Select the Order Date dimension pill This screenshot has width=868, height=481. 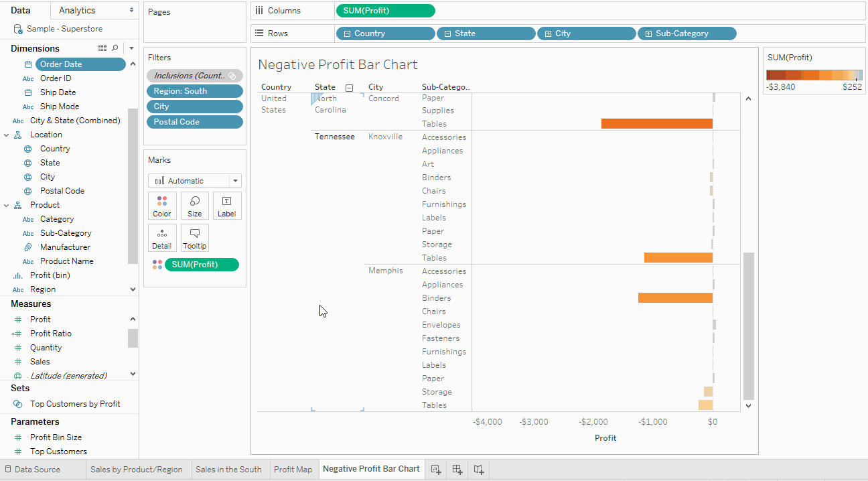pos(80,64)
